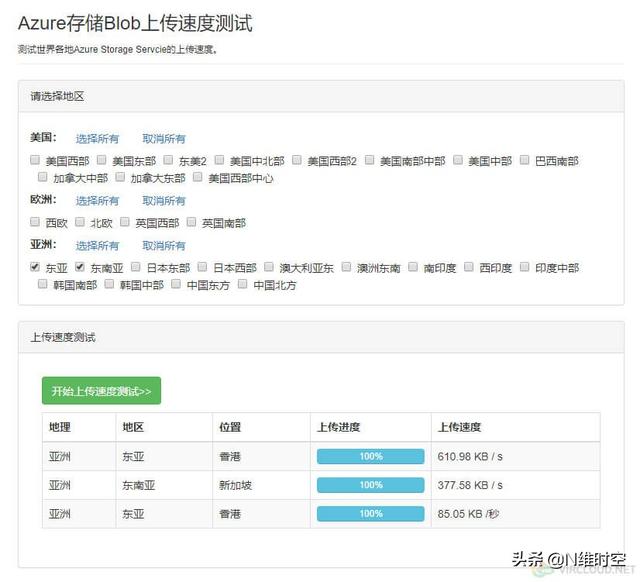Select the 377.58 KB / s speed value
640x582 pixels.
pyautogui.click(x=470, y=485)
